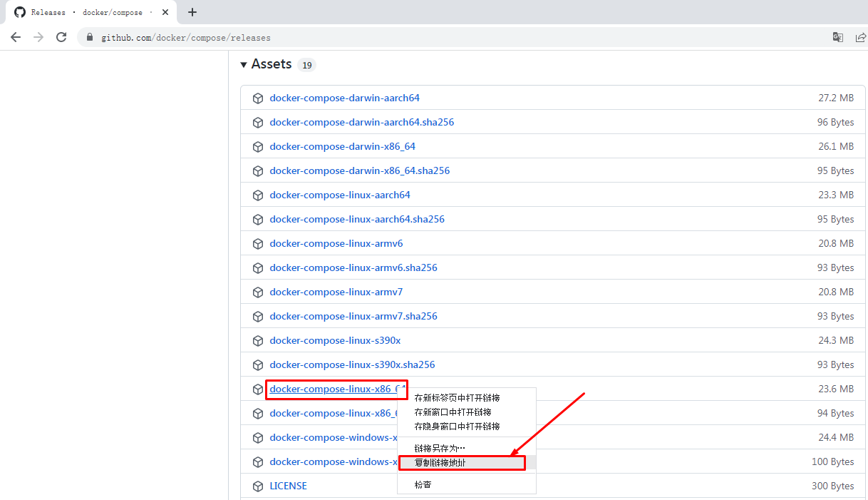Click package icon beside docker-compose-darwin-aarch64
Screen dimensions: 868x500
(258, 98)
